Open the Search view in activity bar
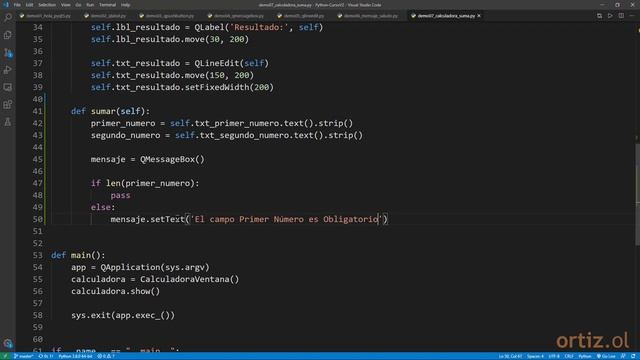 [8, 17]
